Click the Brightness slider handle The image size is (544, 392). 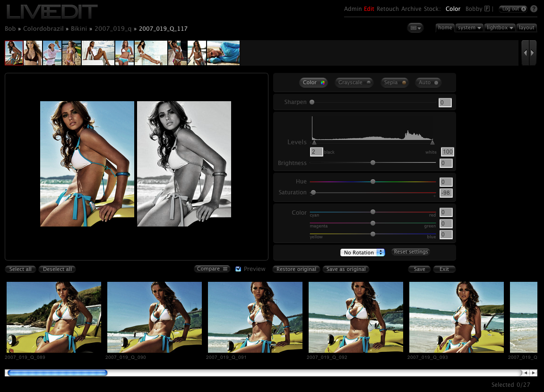(372, 163)
